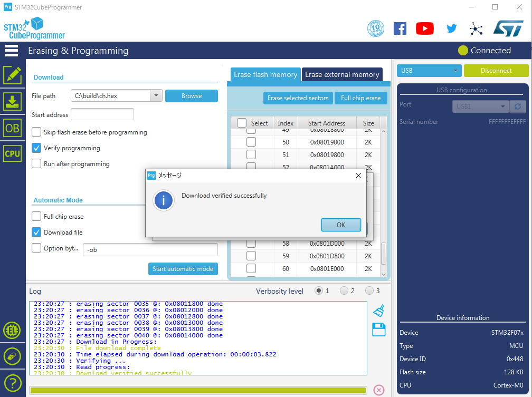Enable Run after programming

[36, 164]
